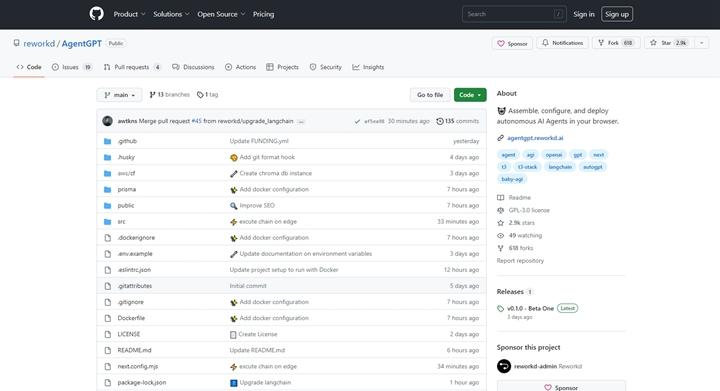Open the .husky folder icon

point(107,157)
